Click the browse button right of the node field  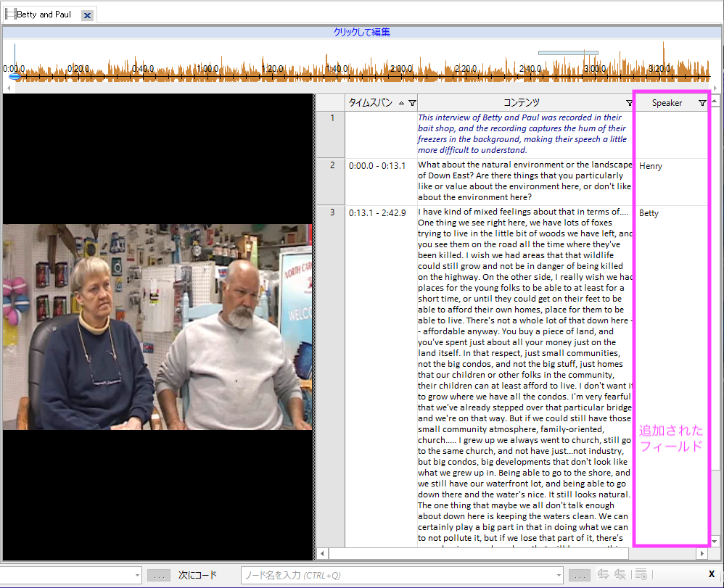(x=580, y=575)
